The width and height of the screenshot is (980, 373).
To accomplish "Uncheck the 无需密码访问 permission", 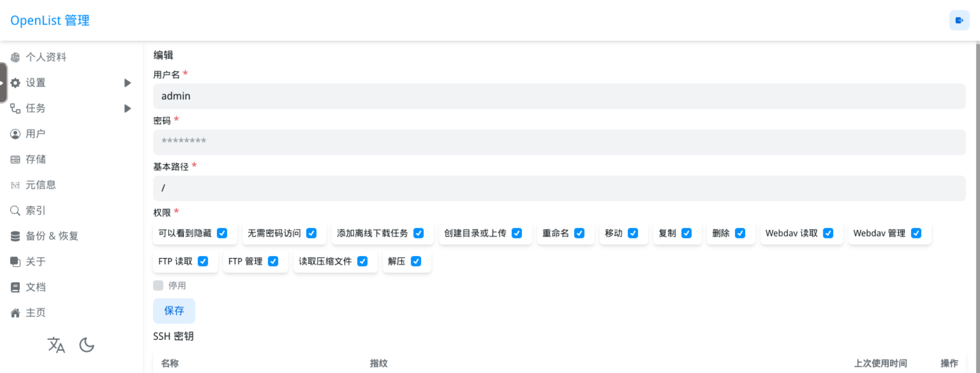I will click(x=311, y=233).
